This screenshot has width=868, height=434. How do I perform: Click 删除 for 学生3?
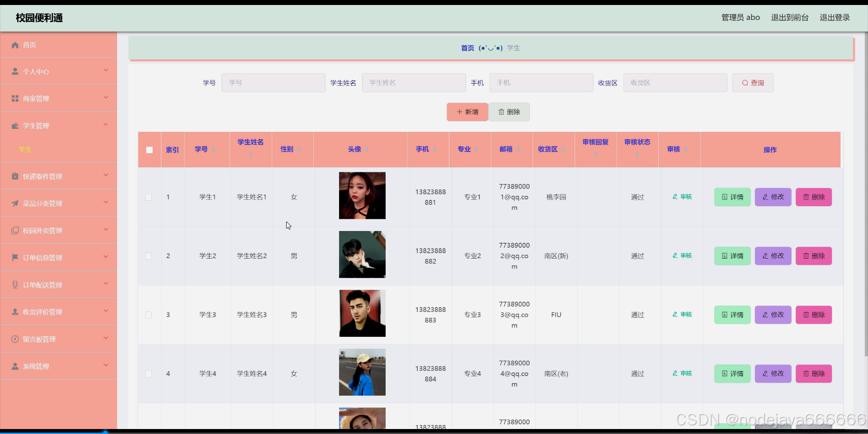pos(814,315)
